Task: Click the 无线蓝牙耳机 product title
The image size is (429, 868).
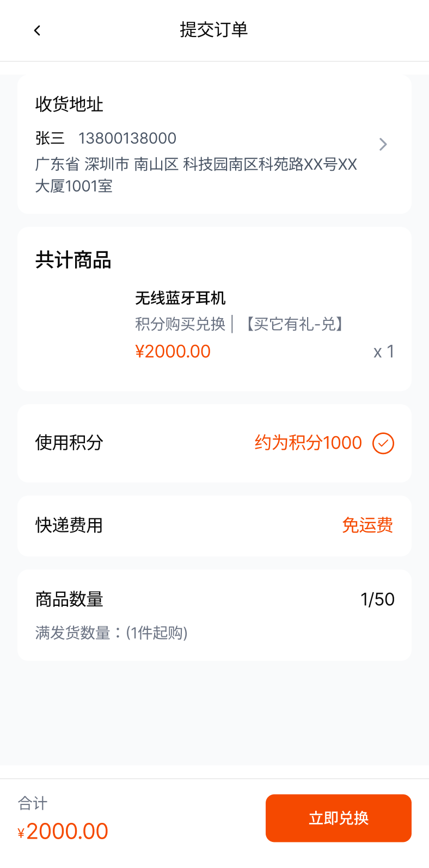Action: point(180,298)
